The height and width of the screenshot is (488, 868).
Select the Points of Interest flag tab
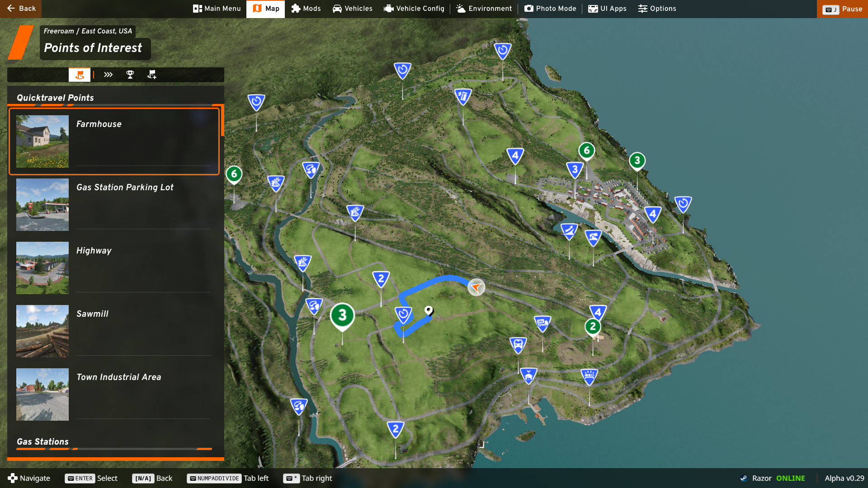80,75
